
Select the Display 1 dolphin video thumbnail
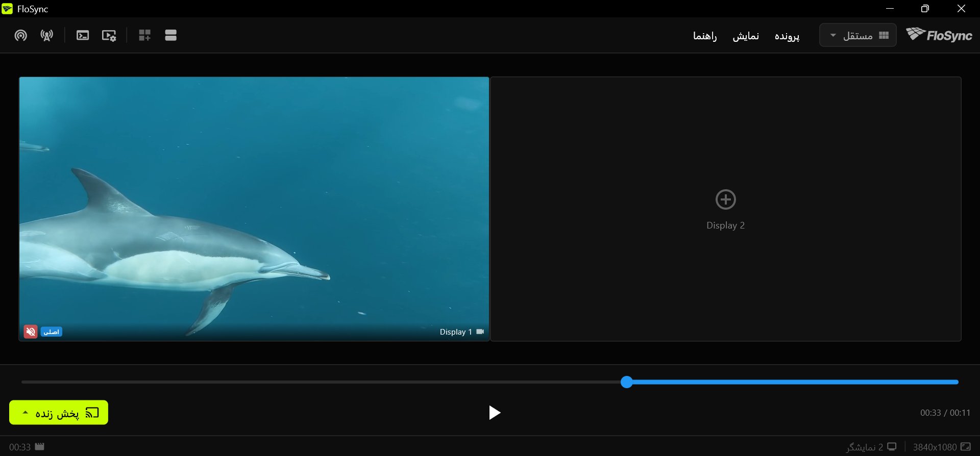pos(254,209)
